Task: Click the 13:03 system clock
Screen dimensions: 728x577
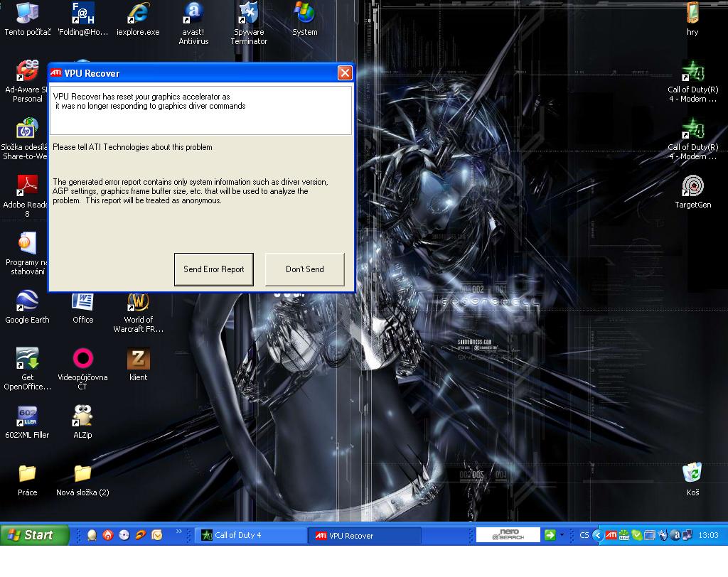Action: coord(708,535)
